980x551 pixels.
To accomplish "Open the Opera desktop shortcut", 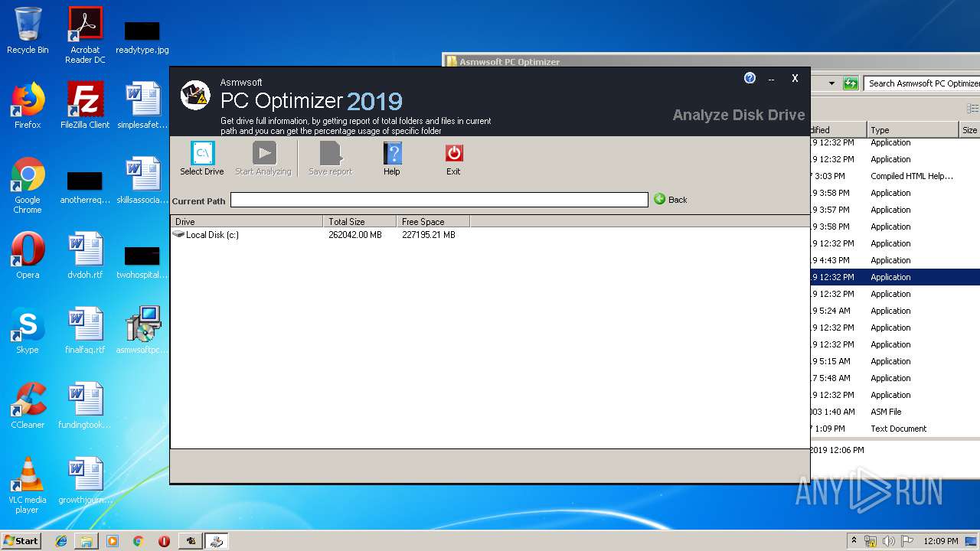I will point(28,256).
